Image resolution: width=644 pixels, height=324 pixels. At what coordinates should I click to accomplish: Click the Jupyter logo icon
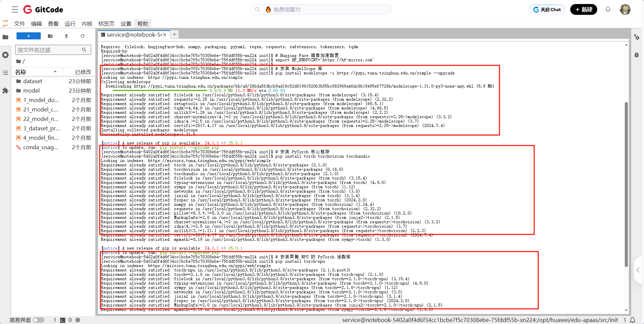point(5,24)
